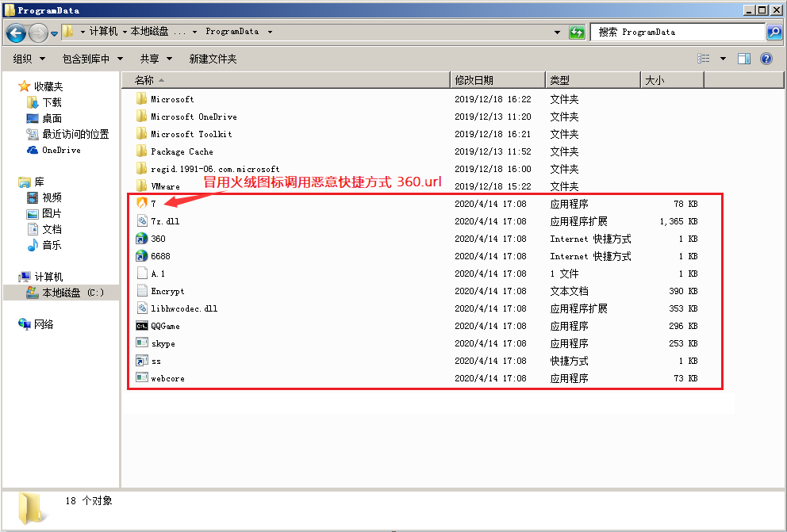Open the address bar history dropdown
The image size is (787, 532).
tap(558, 33)
